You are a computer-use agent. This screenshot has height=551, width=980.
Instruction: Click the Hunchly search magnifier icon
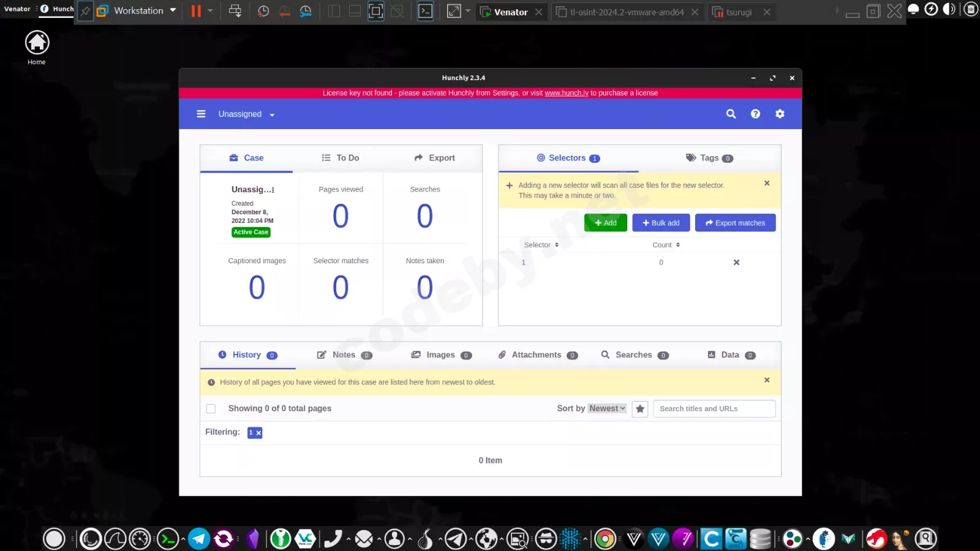731,113
